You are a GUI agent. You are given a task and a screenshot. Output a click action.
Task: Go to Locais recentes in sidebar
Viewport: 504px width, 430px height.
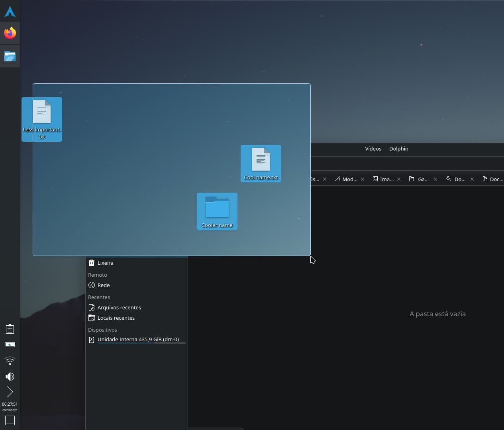116,318
